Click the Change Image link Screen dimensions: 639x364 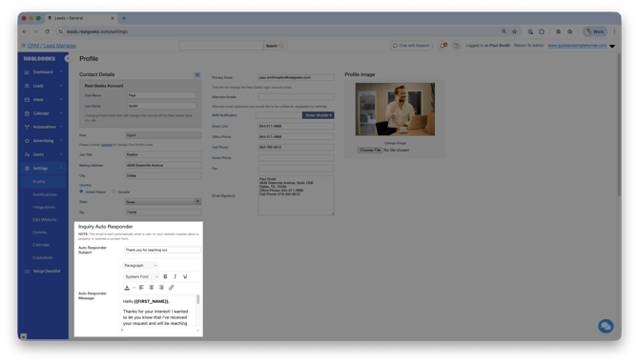point(395,143)
